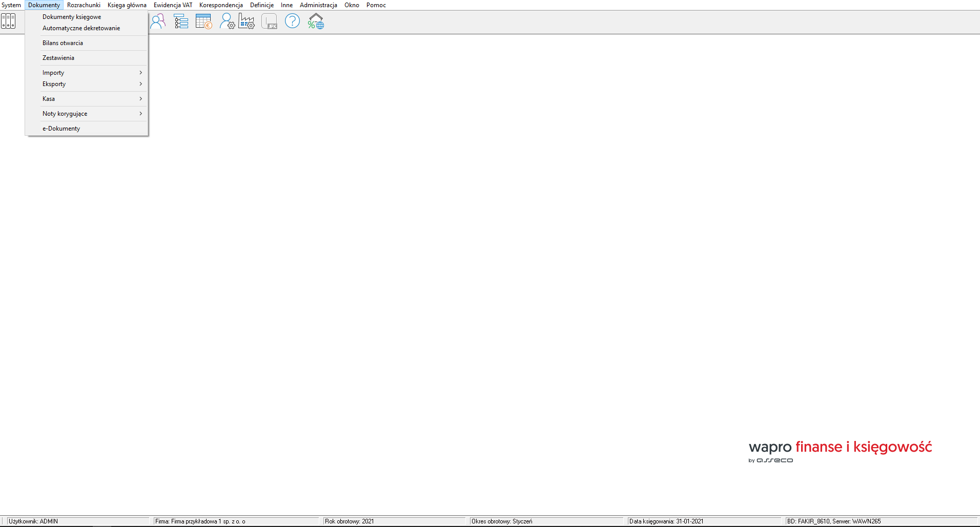Image resolution: width=980 pixels, height=527 pixels.
Task: Select Importy menu entry
Action: point(87,73)
